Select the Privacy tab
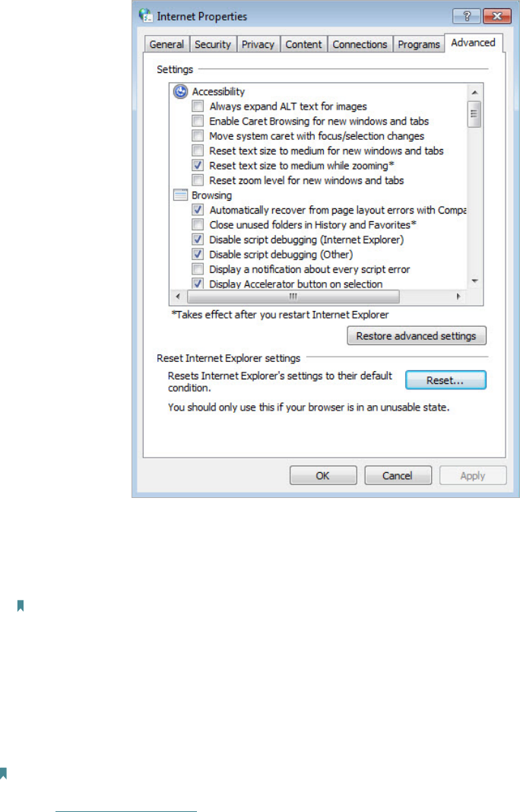This screenshot has height=812, width=520. coord(258,45)
